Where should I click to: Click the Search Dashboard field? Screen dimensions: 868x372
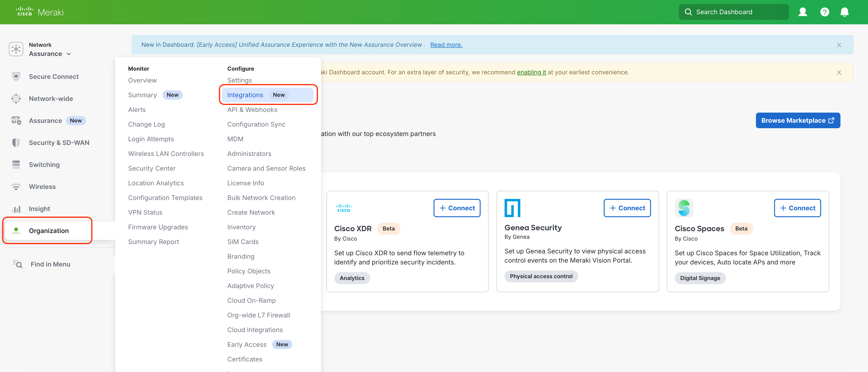(734, 12)
